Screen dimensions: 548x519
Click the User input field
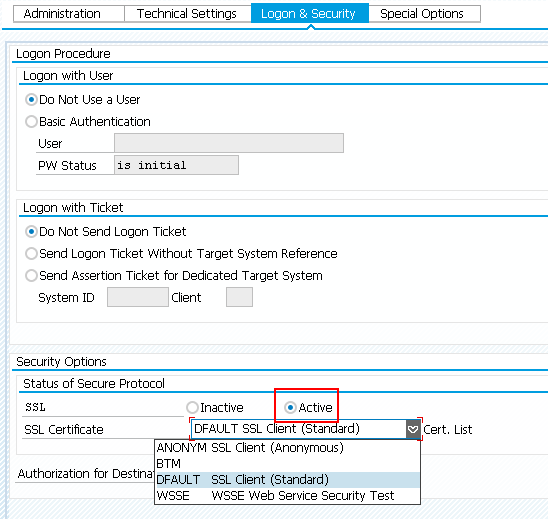[229, 143]
